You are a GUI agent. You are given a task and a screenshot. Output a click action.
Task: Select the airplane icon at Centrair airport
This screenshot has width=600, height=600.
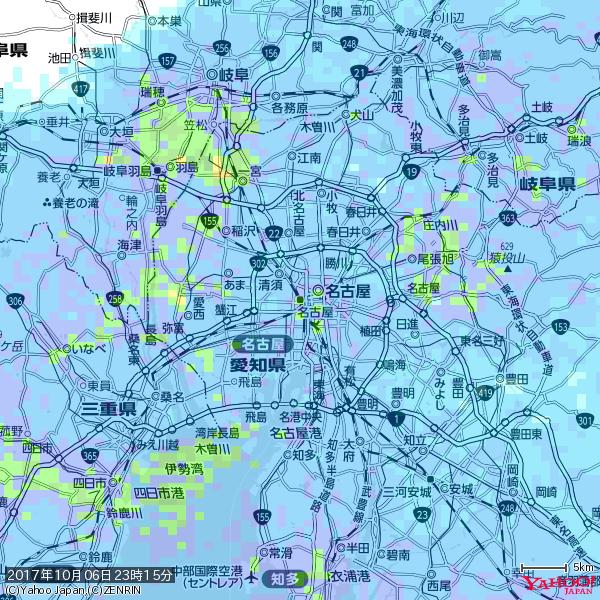click(x=251, y=579)
